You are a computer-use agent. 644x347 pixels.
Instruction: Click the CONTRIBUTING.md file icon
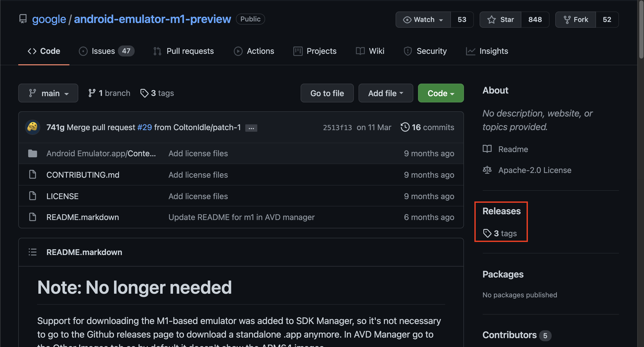pos(33,174)
